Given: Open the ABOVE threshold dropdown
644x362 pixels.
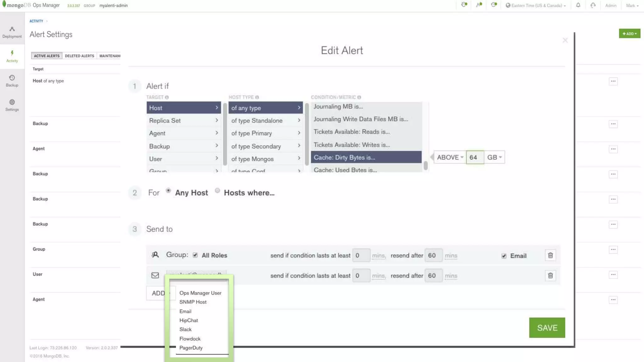Looking at the screenshot, I should click(x=450, y=157).
